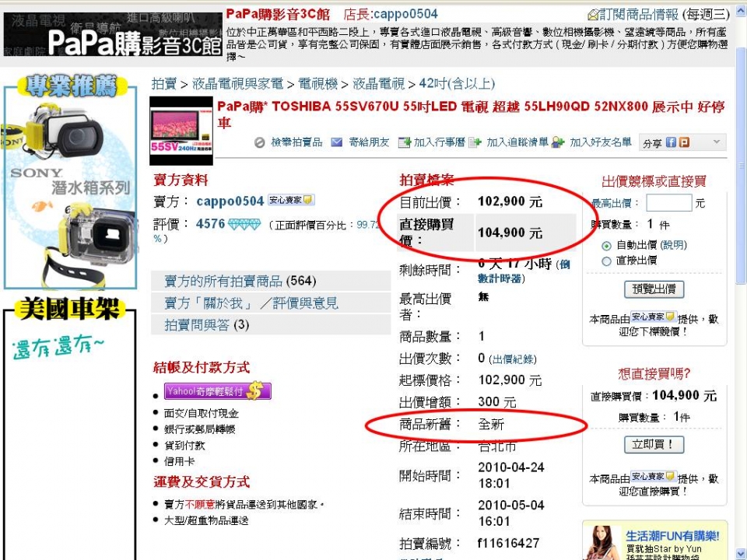Screen dimensions: 747x560
Task: Open 賣方「關於我」／評價與意見 tab
Action: (271, 303)
